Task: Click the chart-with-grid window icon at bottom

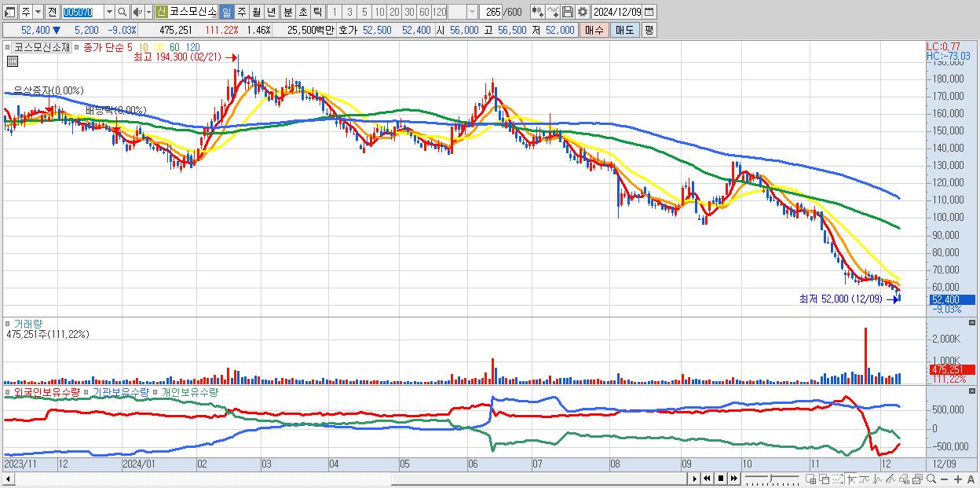Action: (x=810, y=479)
